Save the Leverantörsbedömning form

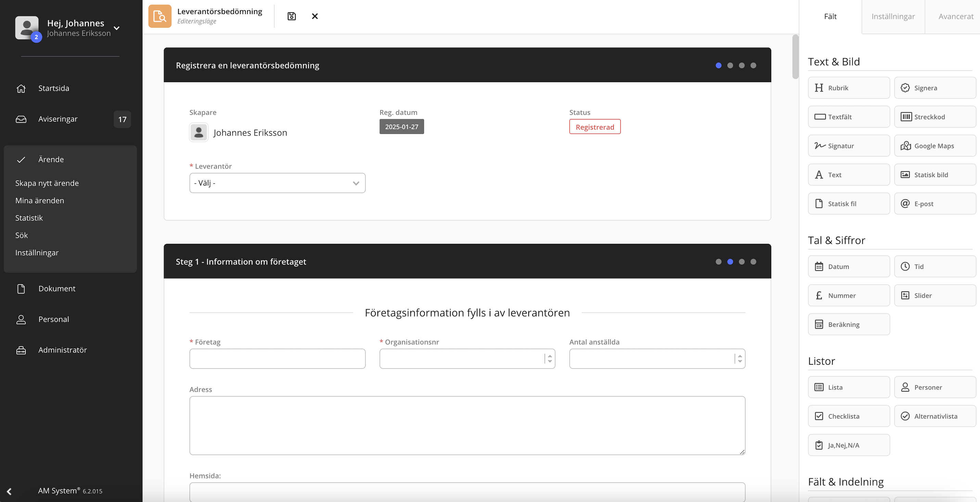pyautogui.click(x=292, y=16)
